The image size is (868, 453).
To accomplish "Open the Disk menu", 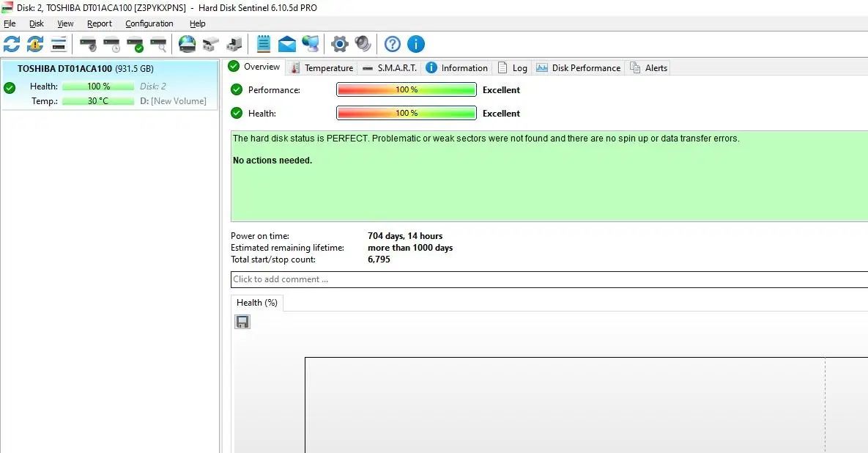I will click(37, 23).
